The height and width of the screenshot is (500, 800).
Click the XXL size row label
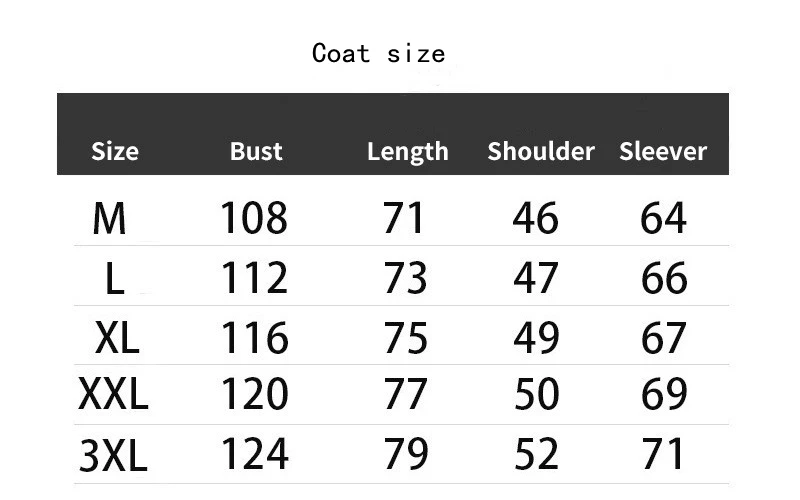113,394
